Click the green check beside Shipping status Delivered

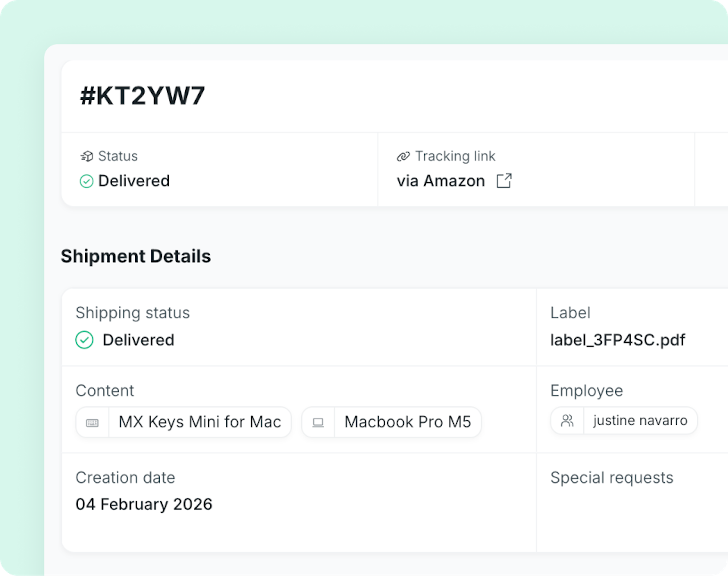coord(84,340)
